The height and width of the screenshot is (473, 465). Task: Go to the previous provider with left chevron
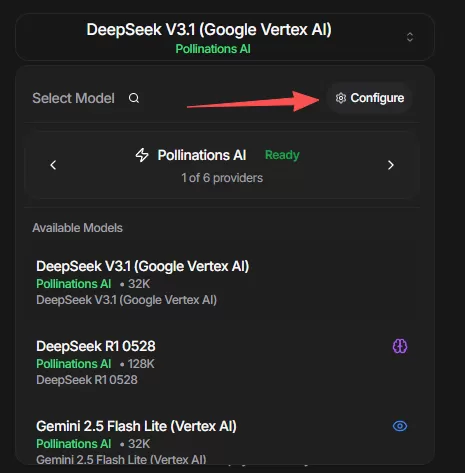[53, 165]
